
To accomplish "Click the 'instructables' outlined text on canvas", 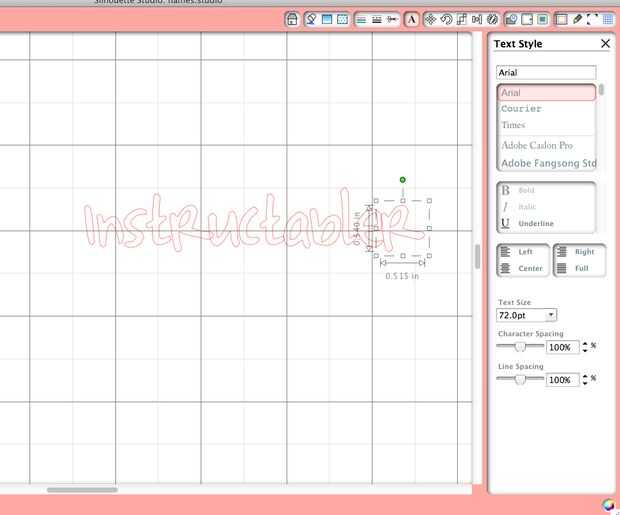I will click(x=253, y=221).
